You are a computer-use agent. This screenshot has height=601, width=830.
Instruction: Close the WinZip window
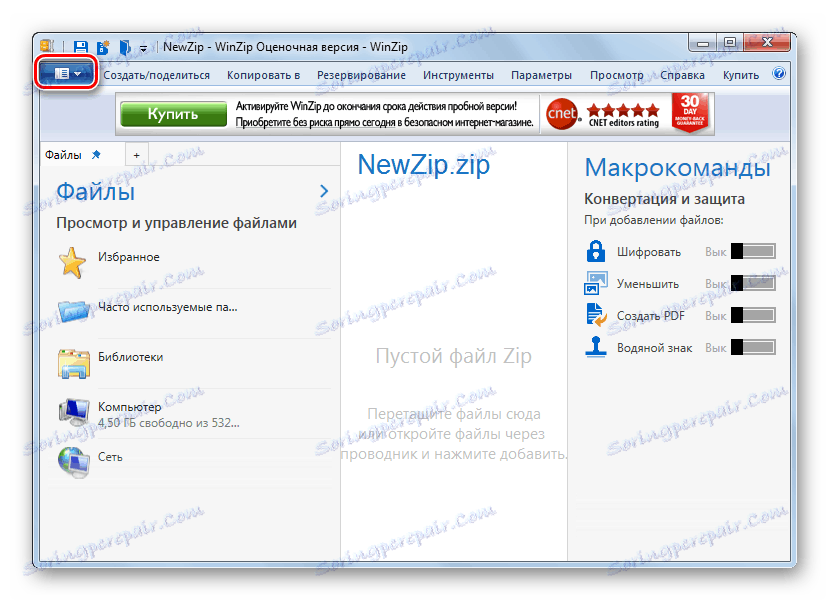pyautogui.click(x=767, y=43)
